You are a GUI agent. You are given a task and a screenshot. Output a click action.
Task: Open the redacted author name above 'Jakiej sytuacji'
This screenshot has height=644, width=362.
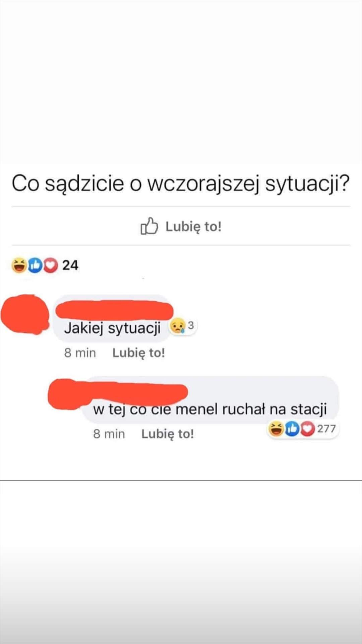pos(114,310)
